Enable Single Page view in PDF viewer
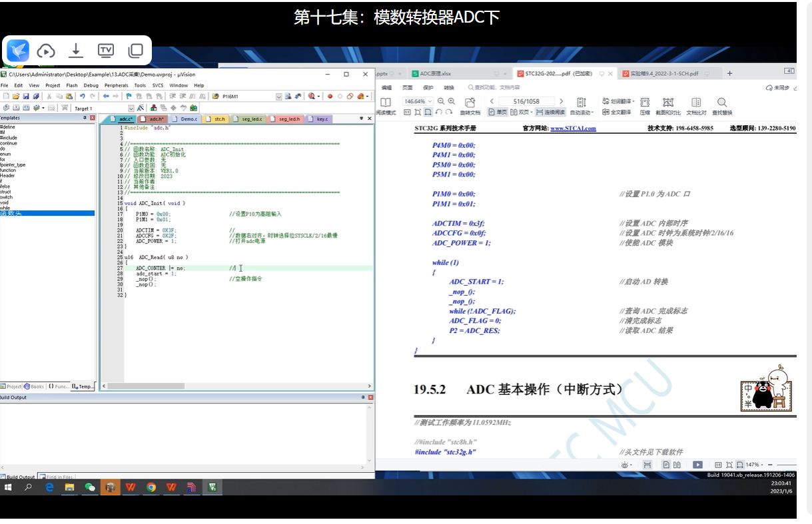 coord(497,112)
